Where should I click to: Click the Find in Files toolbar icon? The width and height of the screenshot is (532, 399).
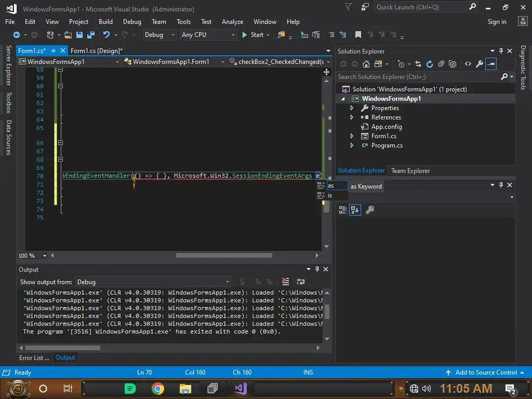tap(281, 35)
